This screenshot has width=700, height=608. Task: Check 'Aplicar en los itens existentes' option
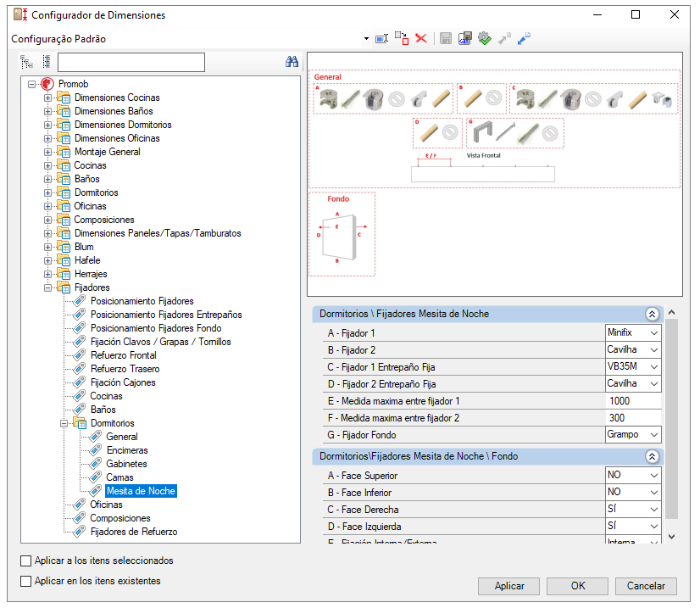[25, 581]
